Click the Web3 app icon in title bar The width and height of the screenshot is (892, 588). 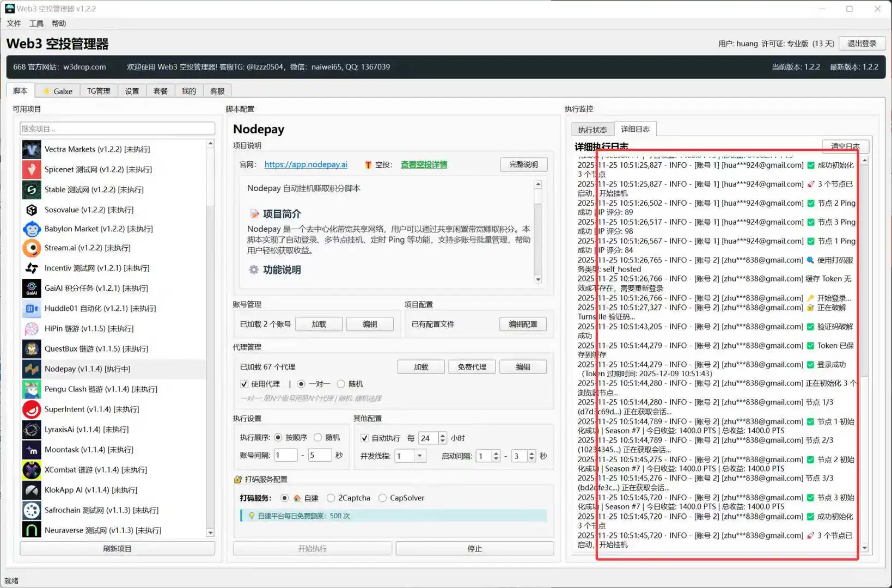coord(10,9)
